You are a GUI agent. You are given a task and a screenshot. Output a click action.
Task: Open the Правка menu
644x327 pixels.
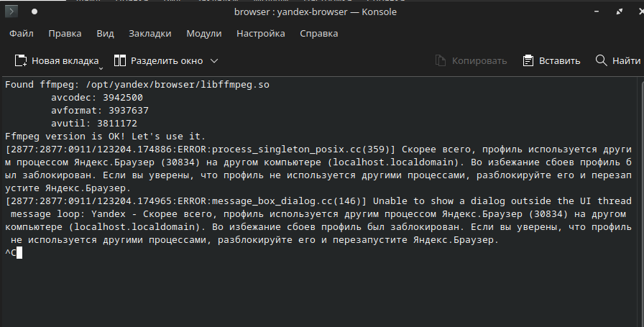[x=65, y=34]
